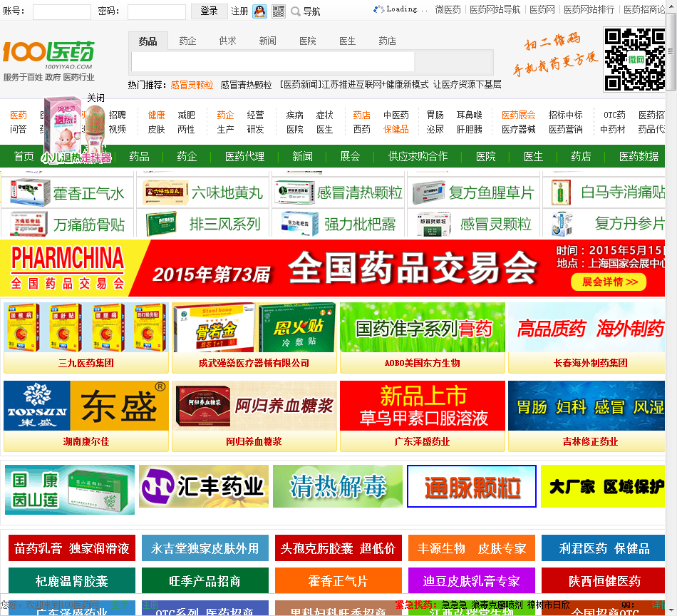Click the orange 保健品 category link

pyautogui.click(x=396, y=129)
